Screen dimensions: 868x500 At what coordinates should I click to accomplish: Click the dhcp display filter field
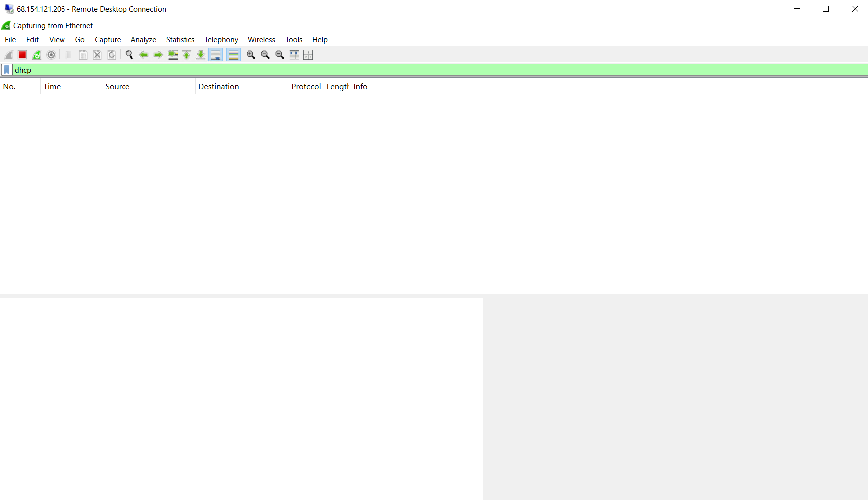(x=440, y=70)
